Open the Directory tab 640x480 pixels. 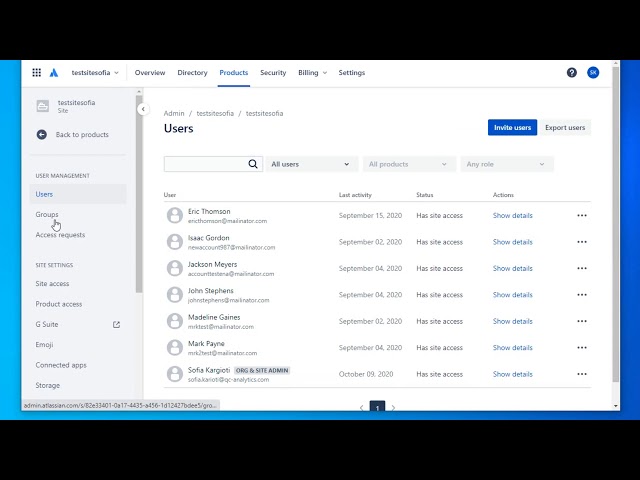tap(192, 73)
